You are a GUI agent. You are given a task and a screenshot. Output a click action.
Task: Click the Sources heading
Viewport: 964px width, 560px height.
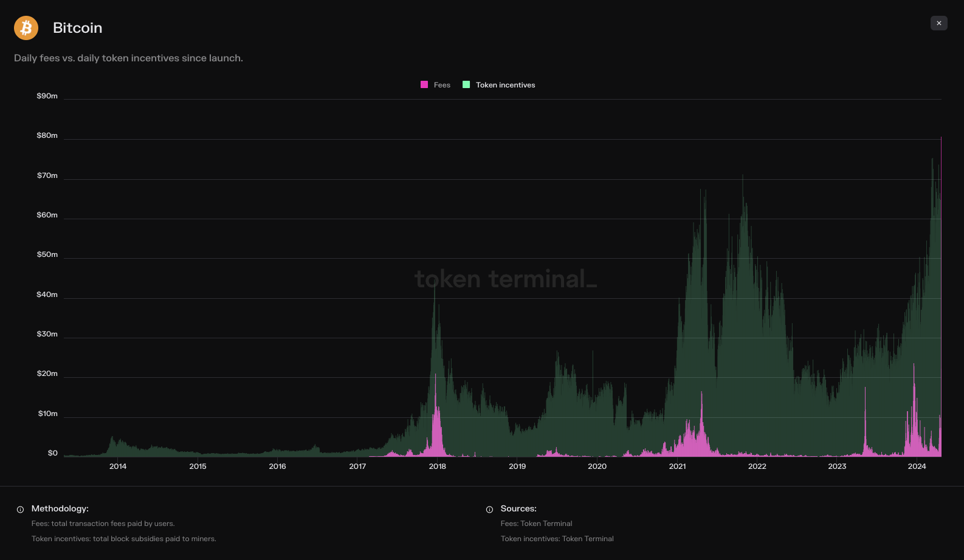tap(518, 509)
